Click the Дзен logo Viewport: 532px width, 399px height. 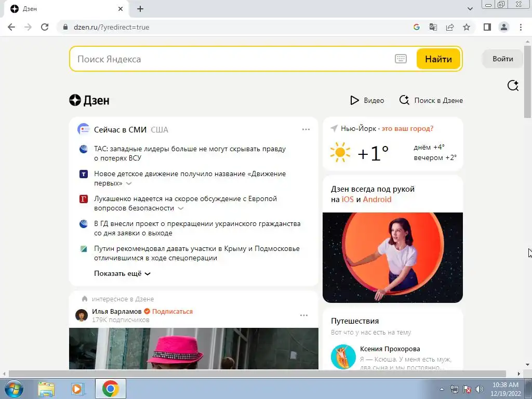coord(89,100)
